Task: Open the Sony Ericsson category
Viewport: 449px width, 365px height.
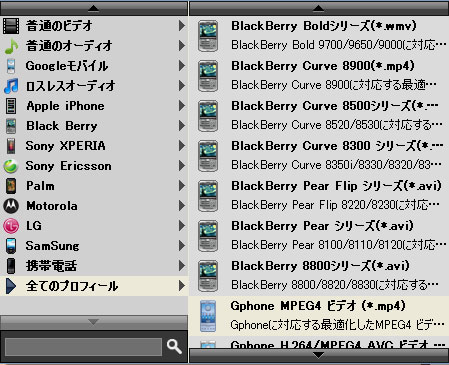Action: (94, 166)
